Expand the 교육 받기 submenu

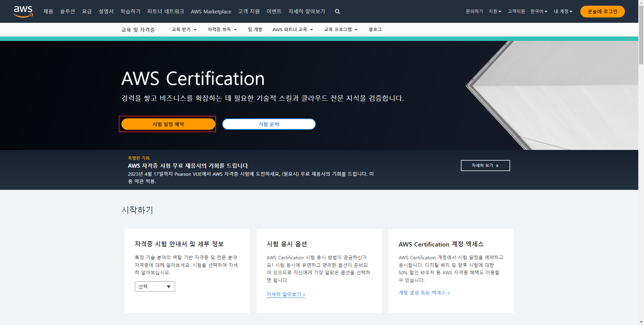(184, 30)
